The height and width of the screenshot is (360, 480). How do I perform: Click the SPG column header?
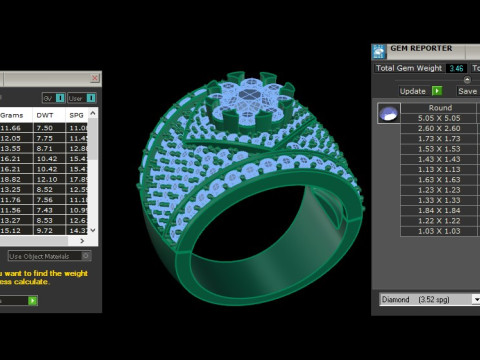(77, 115)
